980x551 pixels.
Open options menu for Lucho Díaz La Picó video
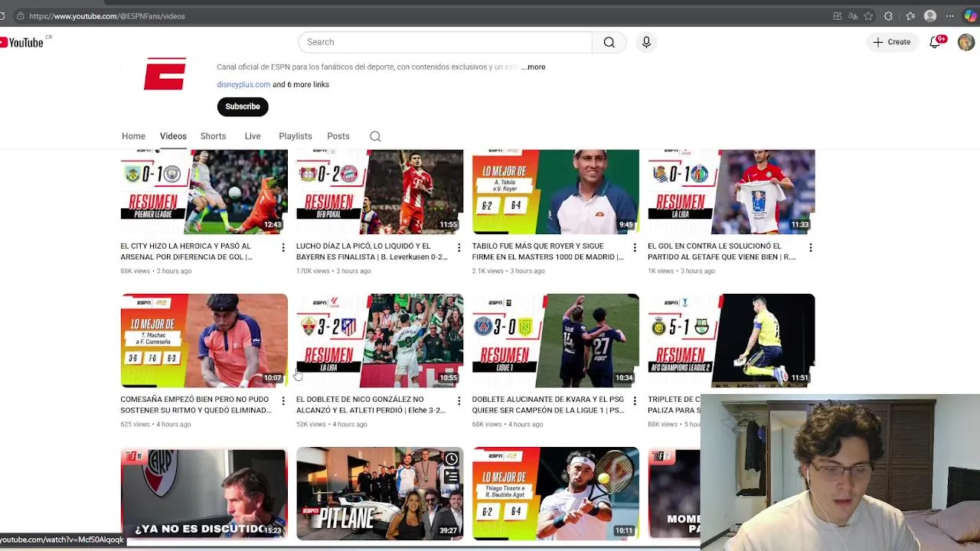pyautogui.click(x=459, y=247)
